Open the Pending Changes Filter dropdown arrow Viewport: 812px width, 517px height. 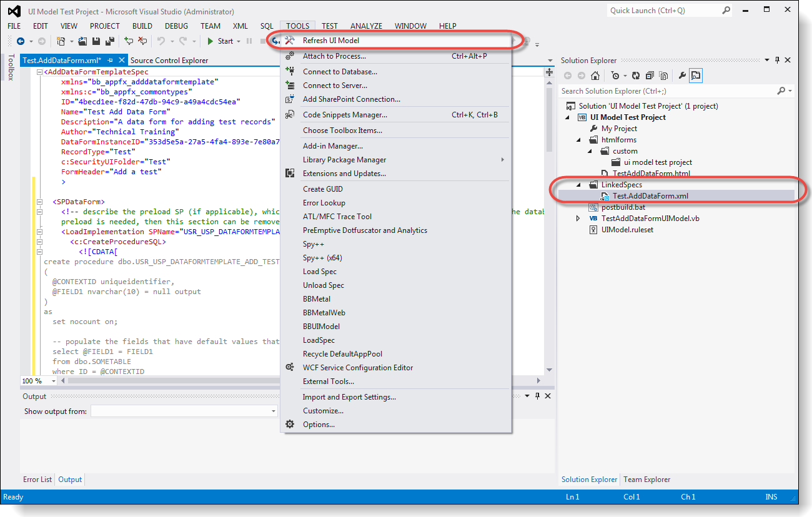coord(625,76)
